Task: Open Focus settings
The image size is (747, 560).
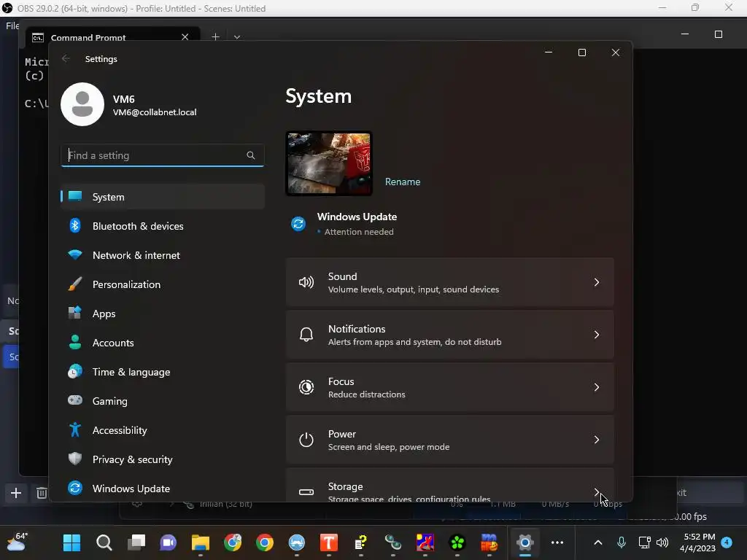Action: click(449, 387)
